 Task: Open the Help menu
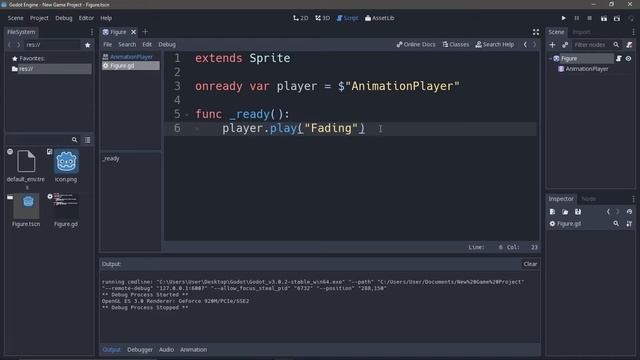point(106,18)
